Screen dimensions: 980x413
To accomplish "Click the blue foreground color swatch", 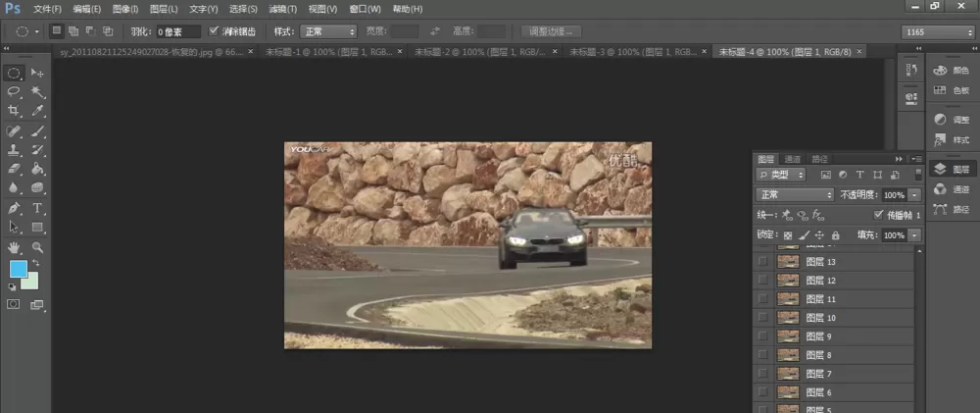I will coord(18,269).
